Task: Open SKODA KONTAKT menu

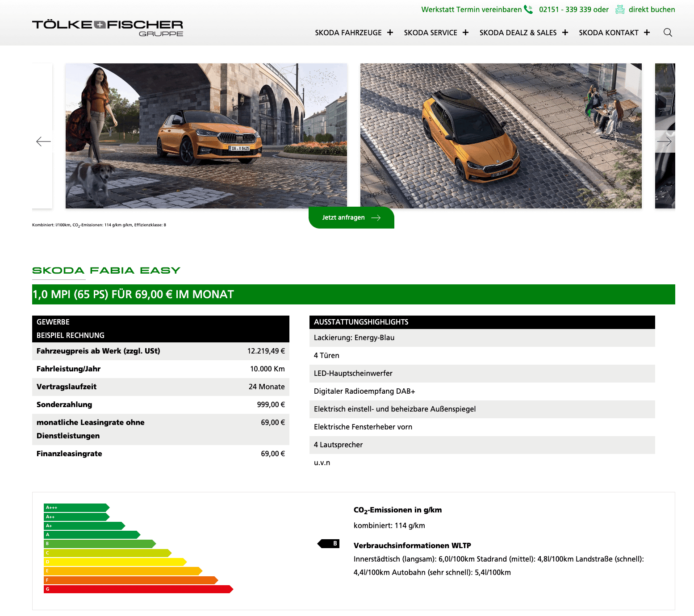Action: pyautogui.click(x=609, y=33)
